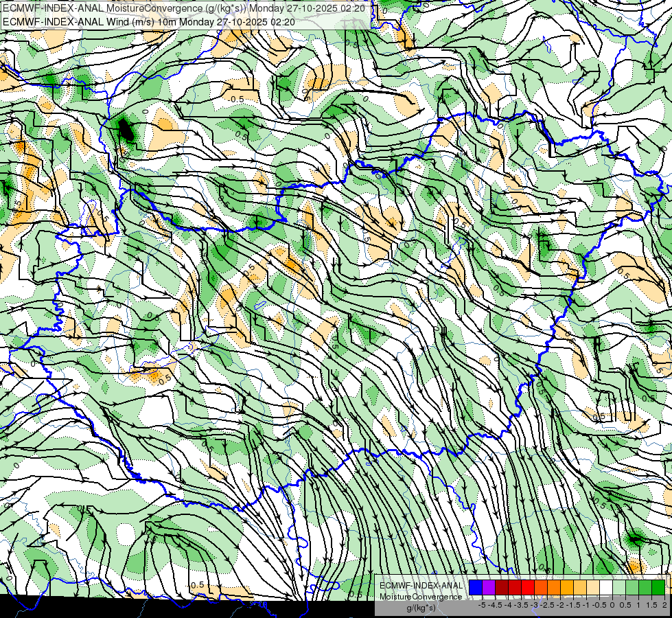Image resolution: width=672 pixels, height=618 pixels.
Task: Pick the medium green swatch between 1 and 1.5
Action: pyautogui.click(x=645, y=587)
